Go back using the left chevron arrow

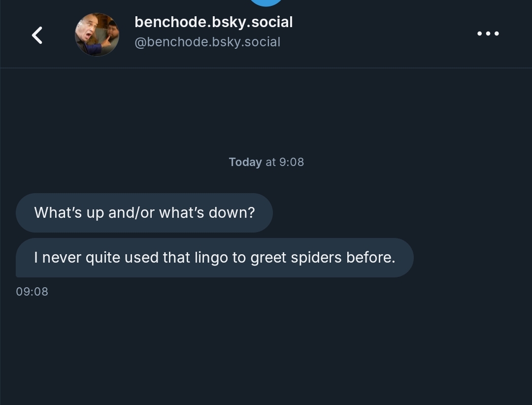[37, 35]
